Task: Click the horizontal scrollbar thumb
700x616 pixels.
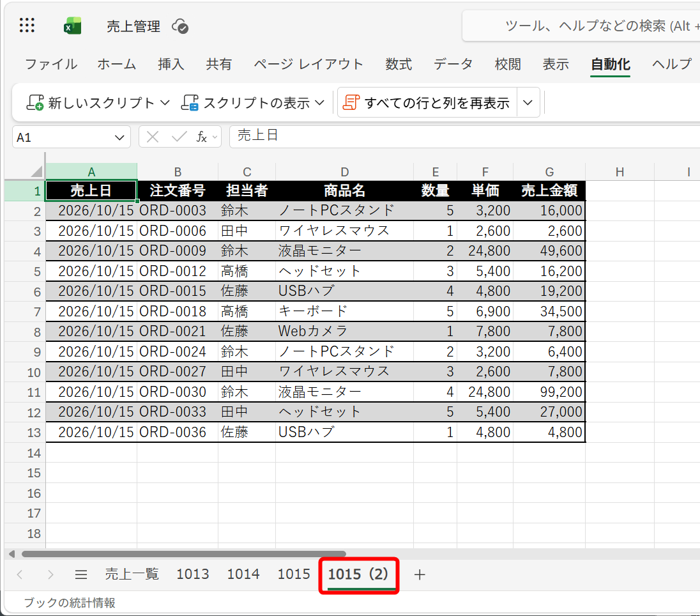Action: coord(183,554)
